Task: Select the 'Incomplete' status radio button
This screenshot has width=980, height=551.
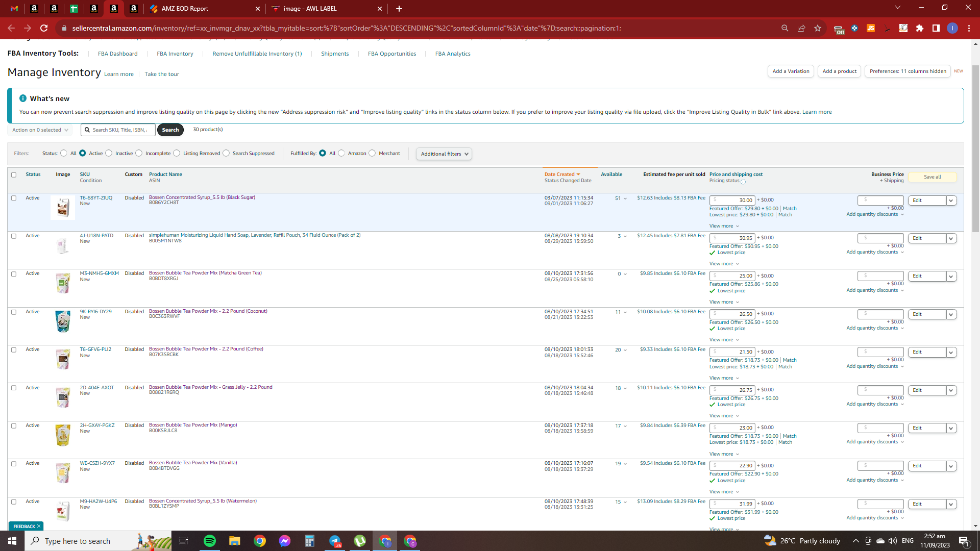Action: (139, 154)
